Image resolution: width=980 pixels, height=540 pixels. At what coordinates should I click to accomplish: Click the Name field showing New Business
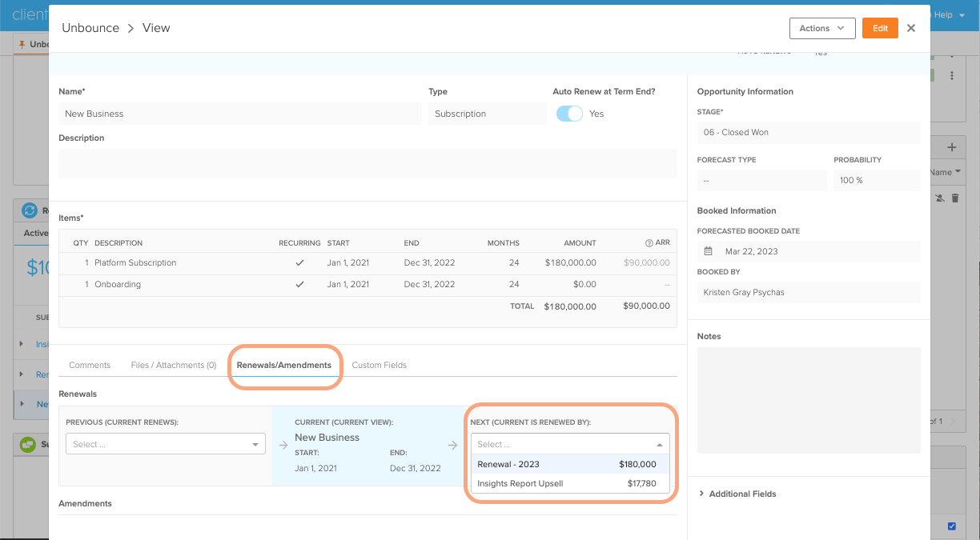[240, 114]
